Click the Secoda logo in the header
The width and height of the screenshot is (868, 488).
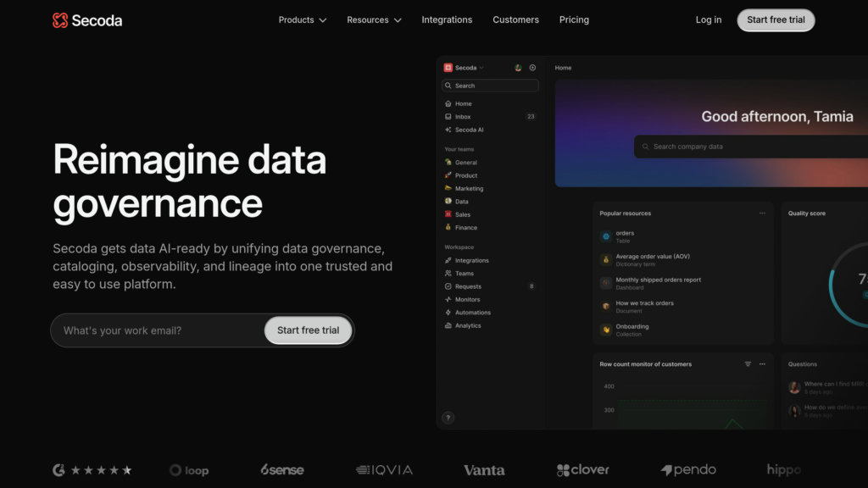(87, 20)
